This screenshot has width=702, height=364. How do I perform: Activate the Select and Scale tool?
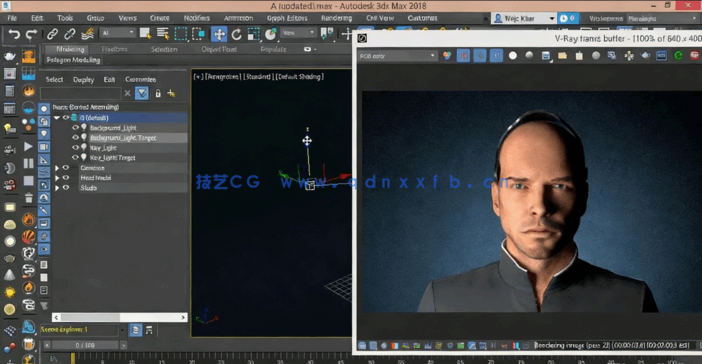tap(253, 34)
